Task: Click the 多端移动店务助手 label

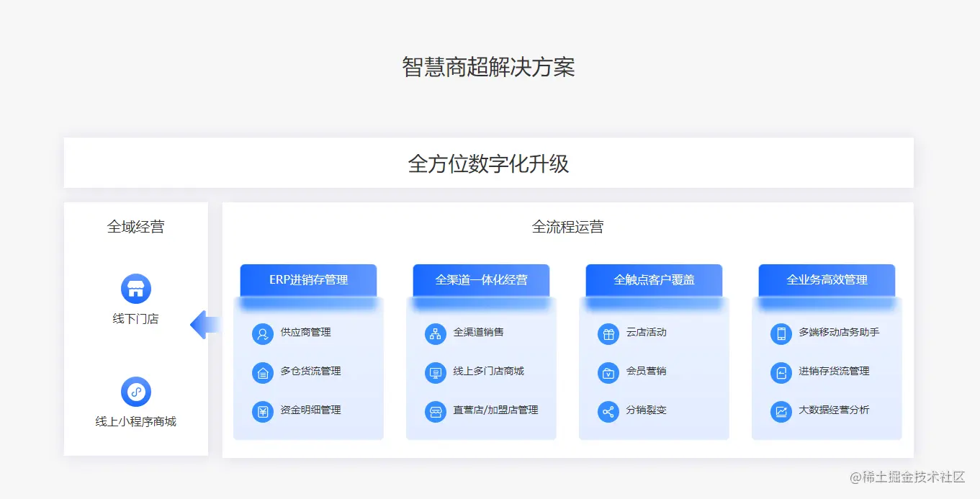Action: tap(840, 333)
